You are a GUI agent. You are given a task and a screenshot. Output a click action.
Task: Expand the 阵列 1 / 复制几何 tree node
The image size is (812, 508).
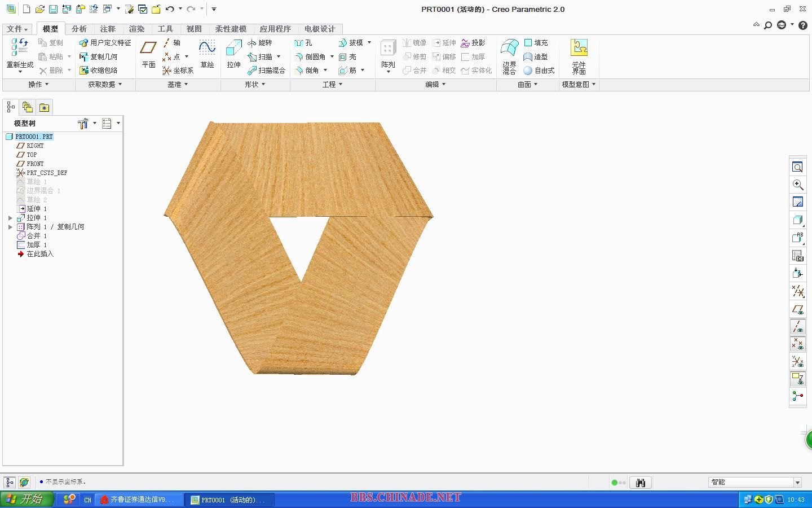10,227
